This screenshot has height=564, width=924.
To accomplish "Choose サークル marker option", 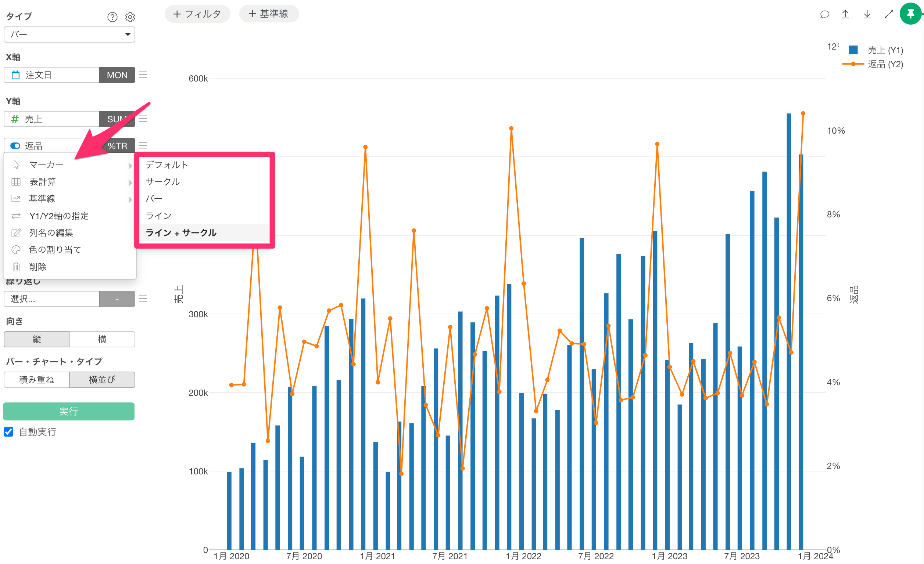I will pyautogui.click(x=162, y=182).
